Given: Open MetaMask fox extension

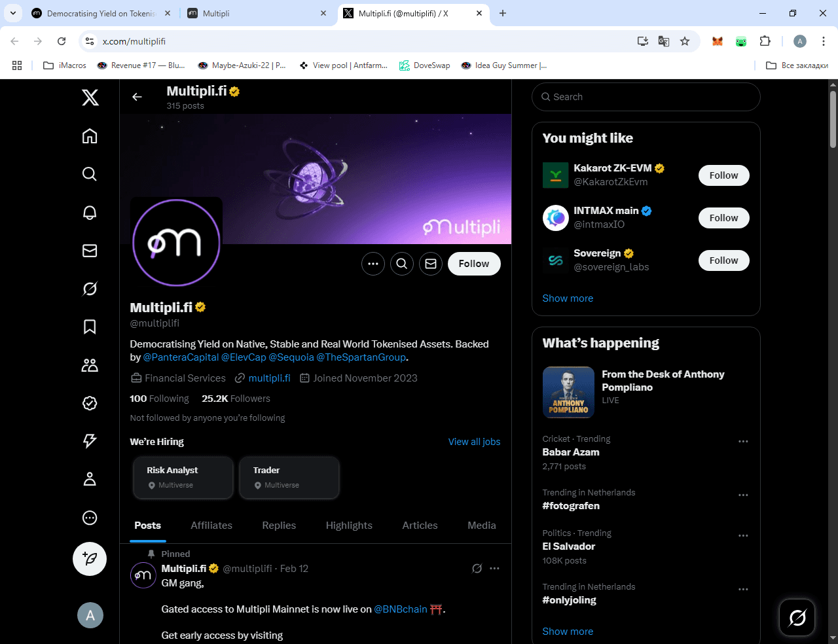Looking at the screenshot, I should click(718, 41).
